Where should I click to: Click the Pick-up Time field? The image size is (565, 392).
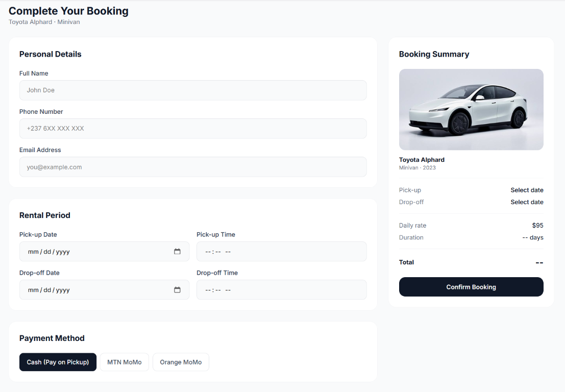[x=281, y=252]
